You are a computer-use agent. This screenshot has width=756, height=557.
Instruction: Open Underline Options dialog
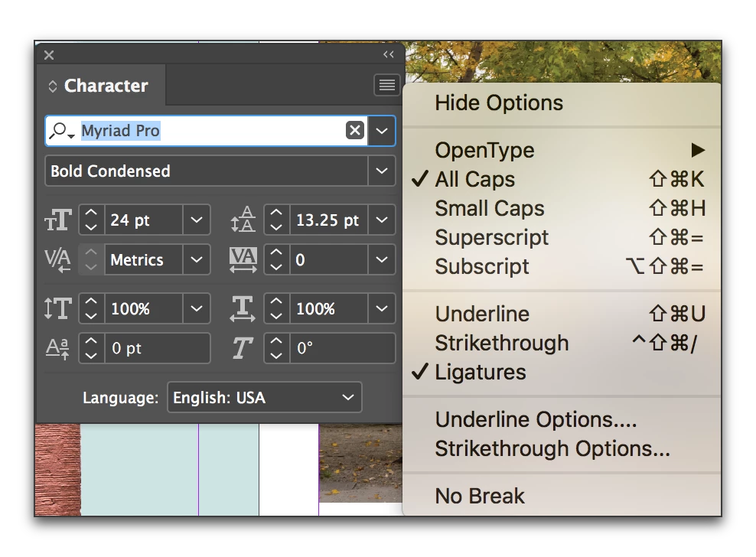[536, 420]
